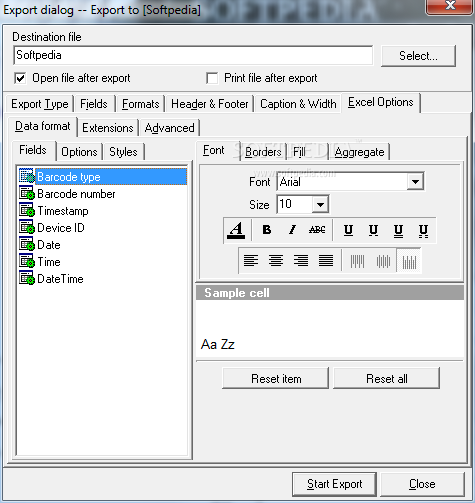Switch to the Export Type tab
This screenshot has height=503, width=475.
[40, 104]
